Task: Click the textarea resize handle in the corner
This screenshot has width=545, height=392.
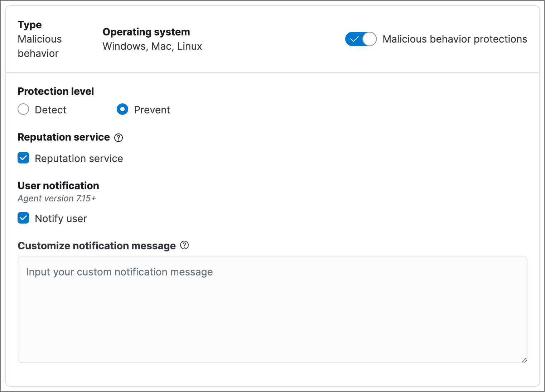Action: click(524, 360)
